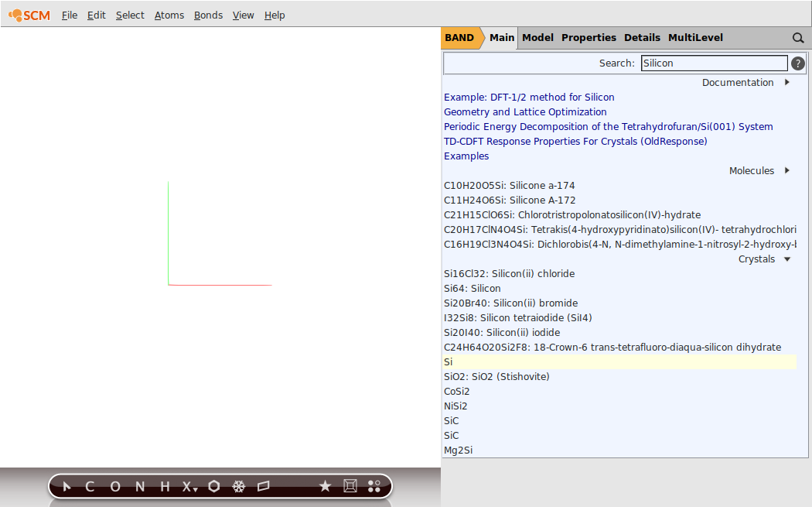Open the Si64: Silicon crystal entry
The image size is (812, 507).
pos(472,288)
